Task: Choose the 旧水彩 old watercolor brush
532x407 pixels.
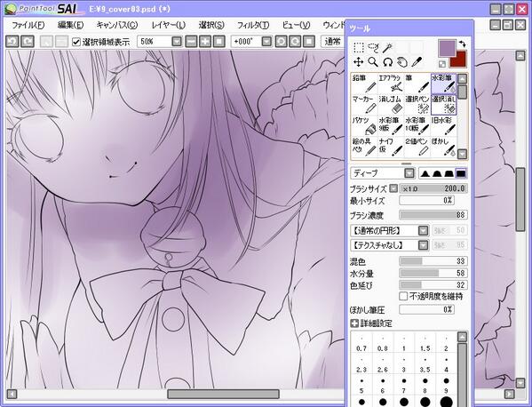Action: tap(444, 125)
